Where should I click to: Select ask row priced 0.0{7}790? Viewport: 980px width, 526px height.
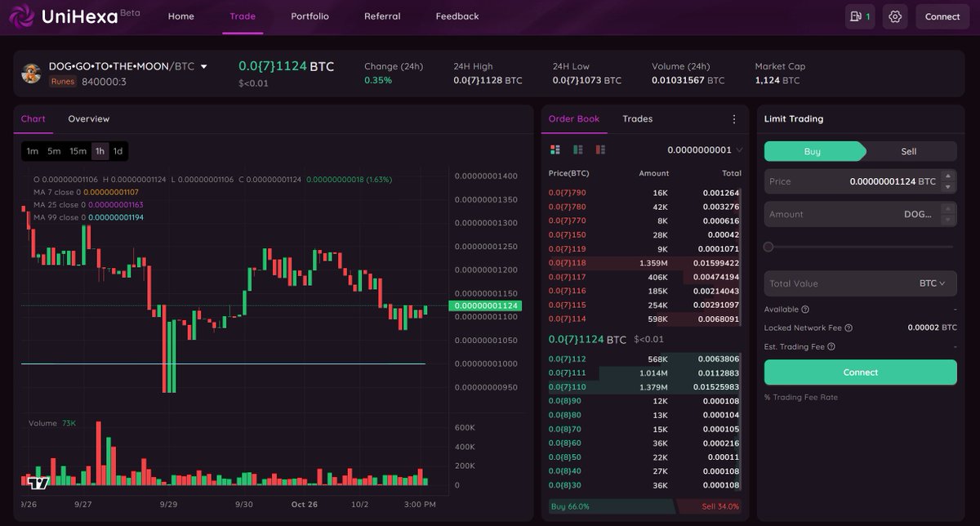click(x=644, y=193)
